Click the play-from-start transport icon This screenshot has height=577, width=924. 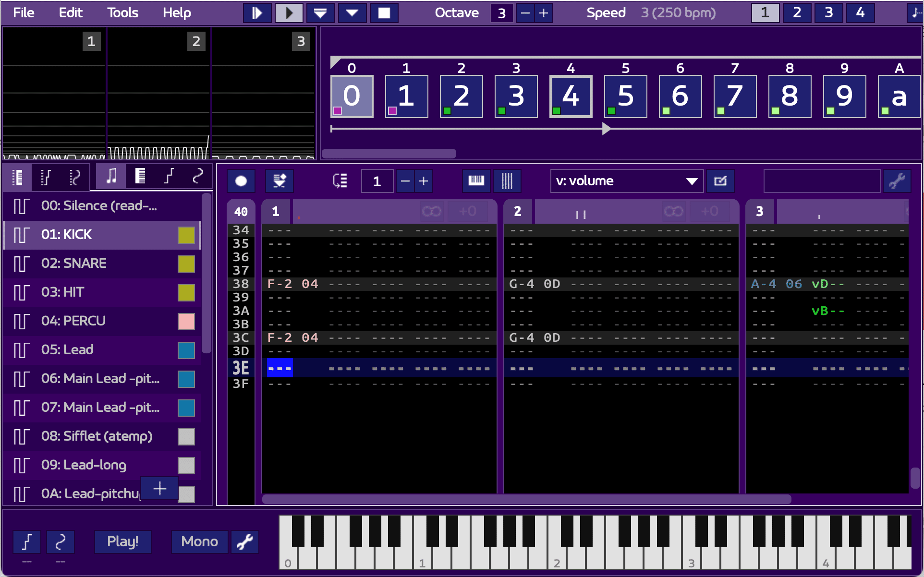(x=257, y=13)
